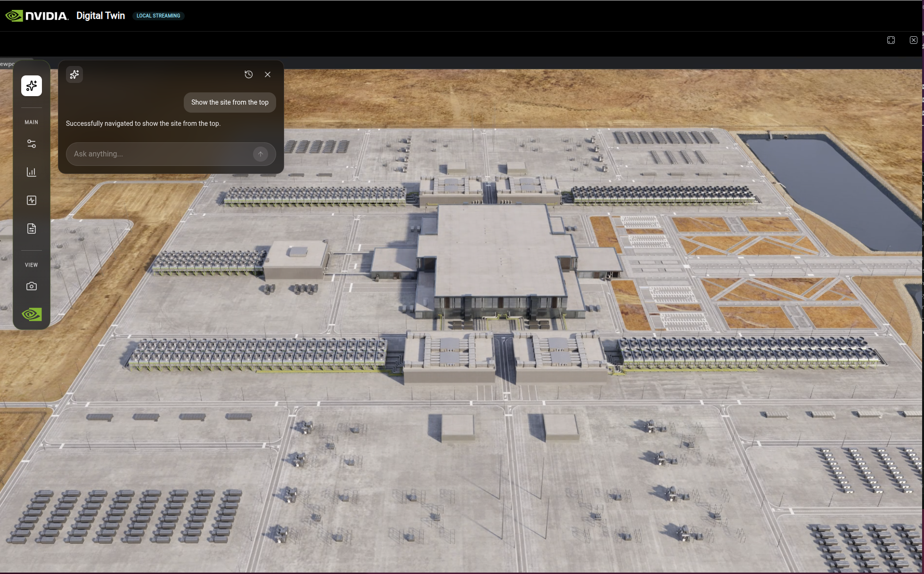
Task: Open the AI assistant sparkle icon in sidebar
Action: click(x=32, y=86)
